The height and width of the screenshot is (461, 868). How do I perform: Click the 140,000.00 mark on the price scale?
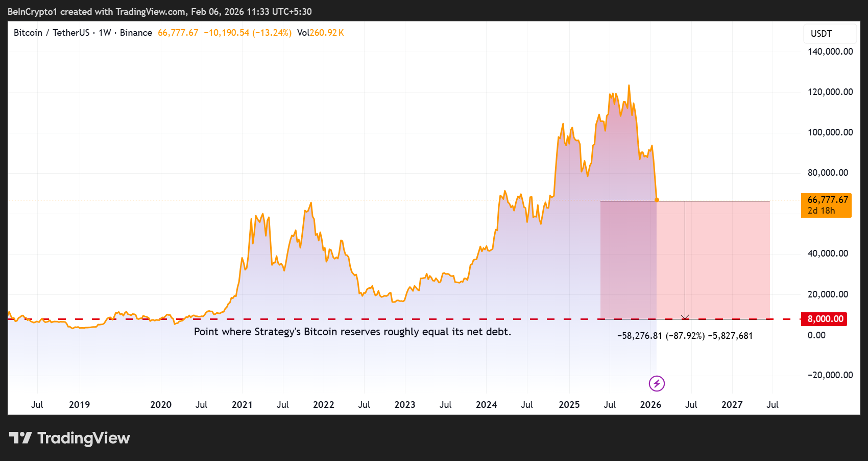(x=830, y=51)
